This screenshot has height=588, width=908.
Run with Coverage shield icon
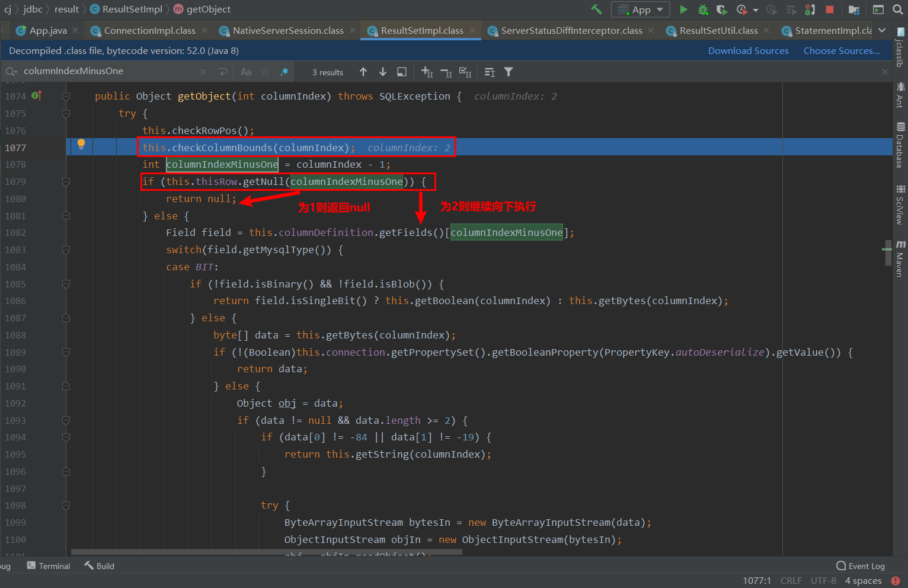pyautogui.click(x=721, y=9)
